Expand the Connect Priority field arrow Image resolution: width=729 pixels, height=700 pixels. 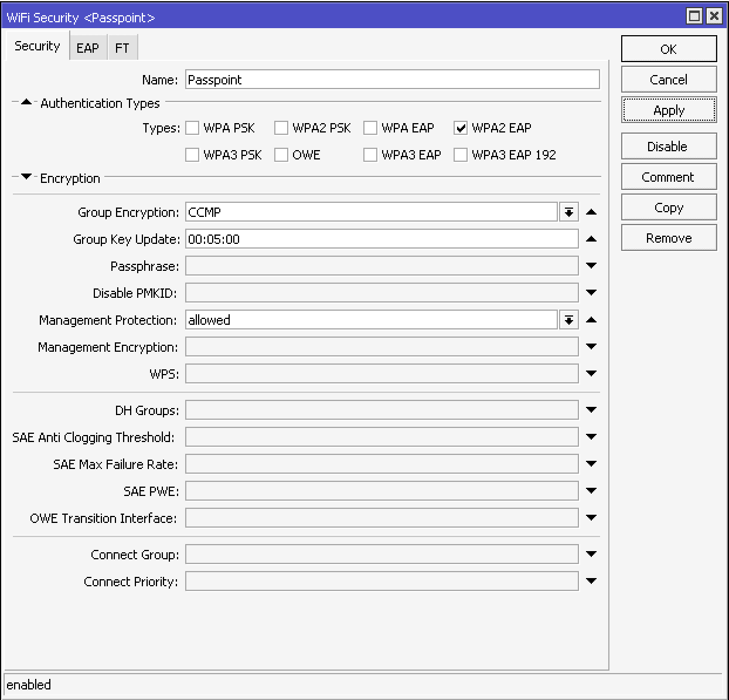[x=591, y=582]
